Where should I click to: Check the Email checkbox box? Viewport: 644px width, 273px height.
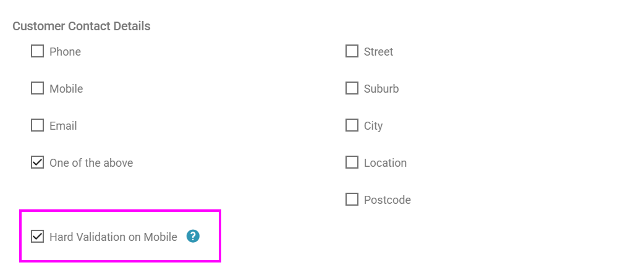[37, 125]
